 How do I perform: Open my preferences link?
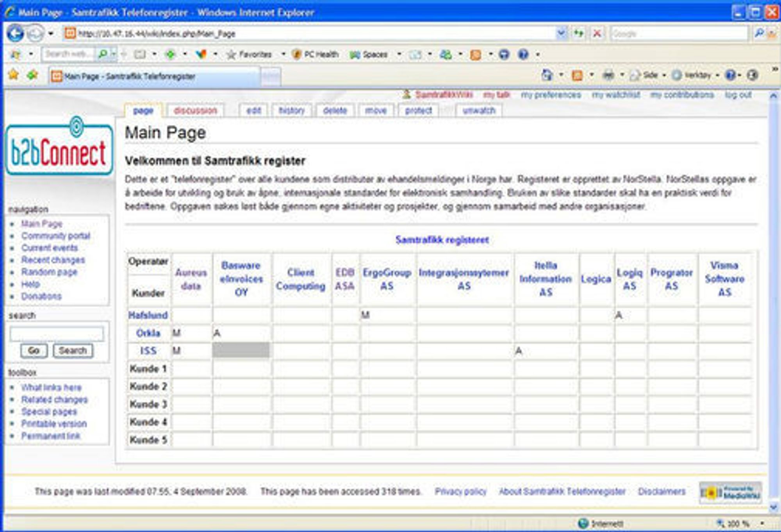[551, 95]
